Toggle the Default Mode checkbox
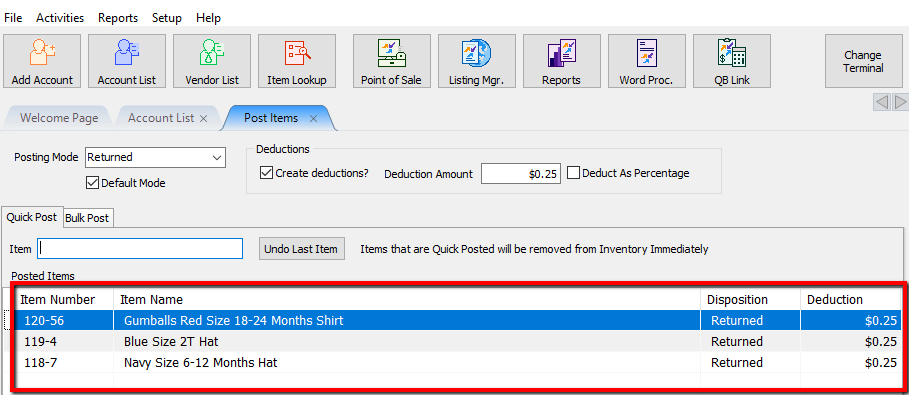 (92, 183)
